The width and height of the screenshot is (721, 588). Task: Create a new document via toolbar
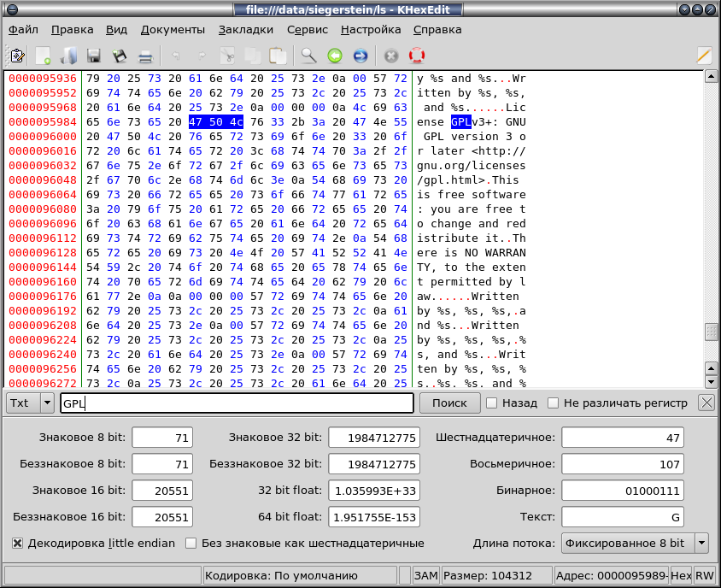click(x=44, y=56)
